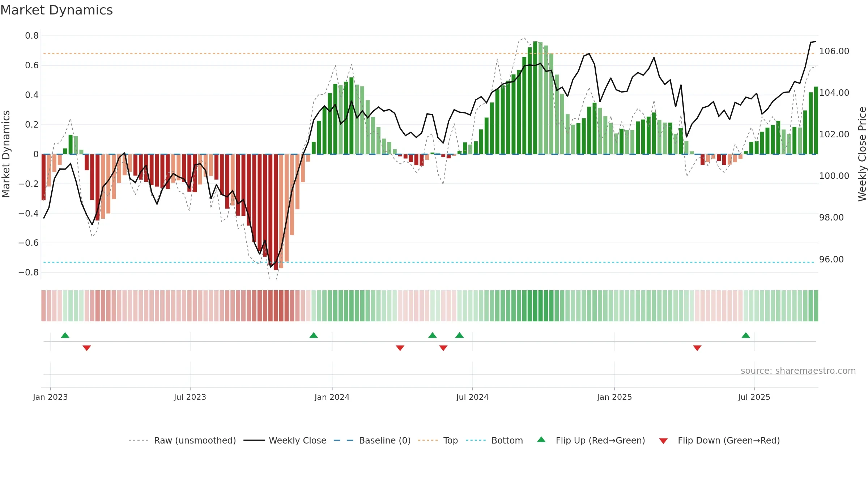
Task: Toggle Flip Up (Red→Green) legend entry
Action: click(591, 440)
